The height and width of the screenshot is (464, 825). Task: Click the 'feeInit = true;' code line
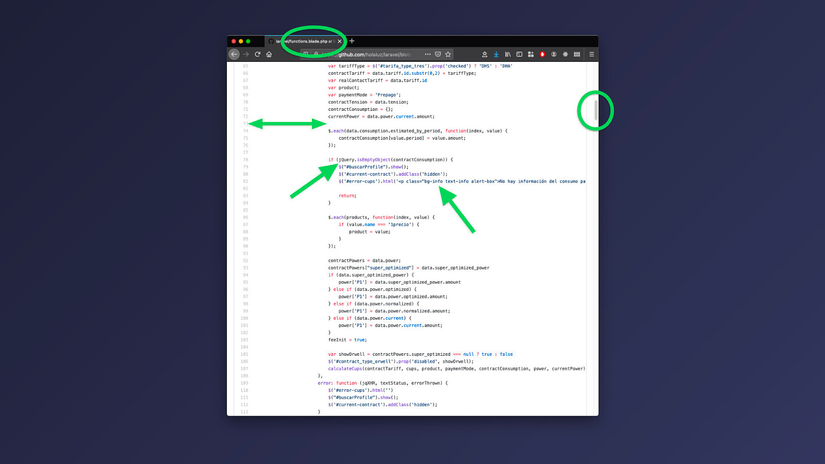coord(347,340)
